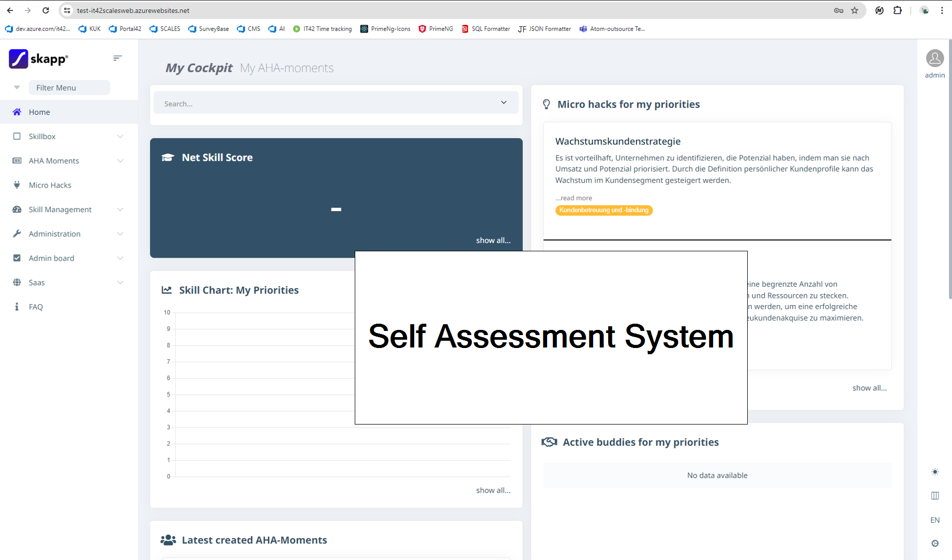
Task: Click show all in Net Skill Score
Action: click(493, 240)
